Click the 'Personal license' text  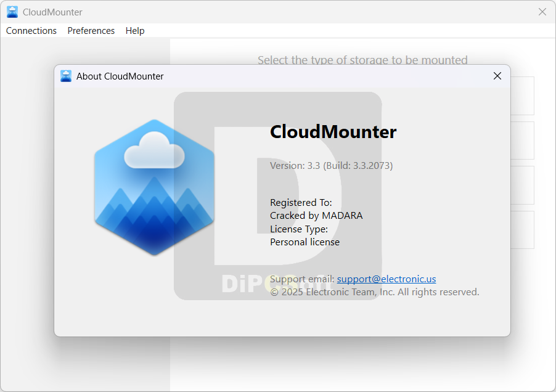pyautogui.click(x=305, y=242)
